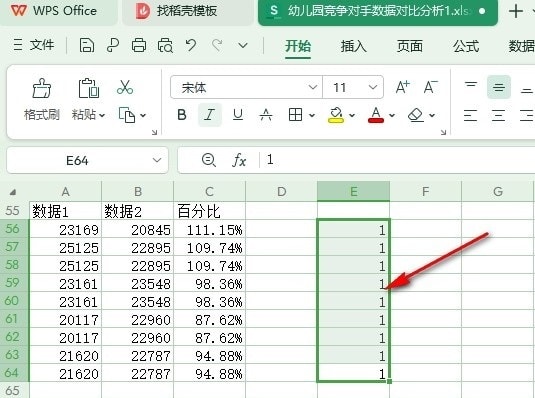
Task: Click the 粘贴 paste button
Action: [x=88, y=98]
